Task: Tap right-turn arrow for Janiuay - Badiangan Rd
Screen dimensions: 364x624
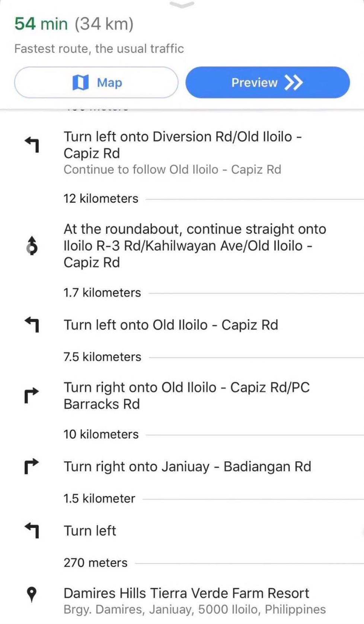Action: tap(32, 466)
